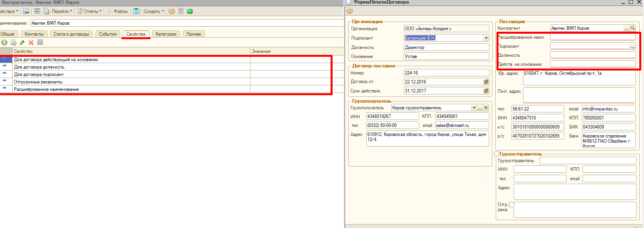Click the add-document icon before Перейти

point(46,11)
